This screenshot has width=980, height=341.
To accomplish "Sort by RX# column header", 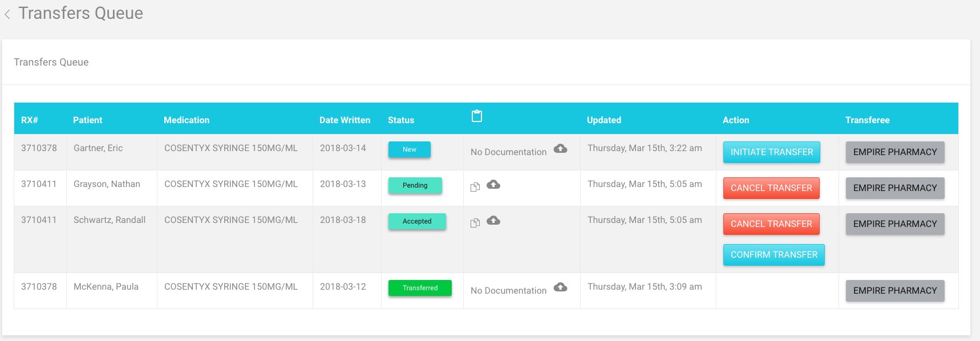I will (x=30, y=120).
